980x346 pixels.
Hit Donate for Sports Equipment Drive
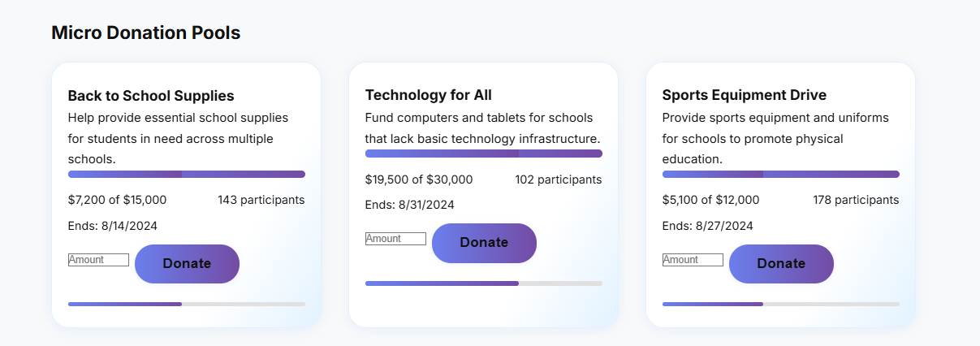pyautogui.click(x=781, y=264)
